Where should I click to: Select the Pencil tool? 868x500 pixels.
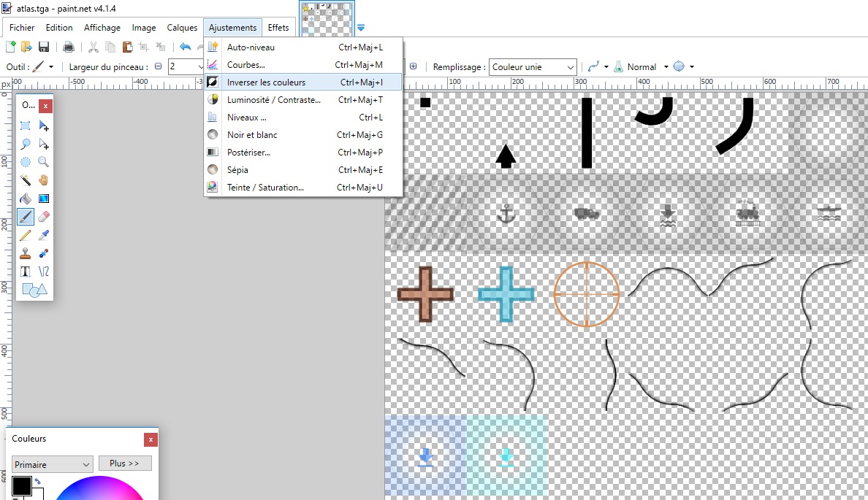(x=26, y=235)
